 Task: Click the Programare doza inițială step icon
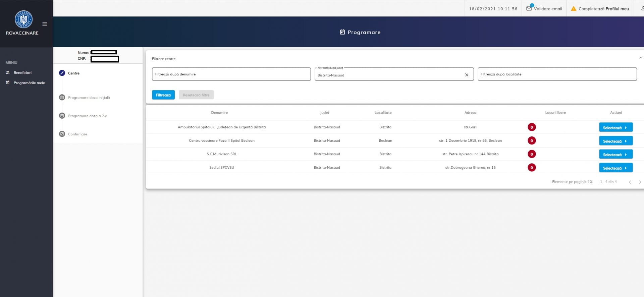click(x=62, y=98)
